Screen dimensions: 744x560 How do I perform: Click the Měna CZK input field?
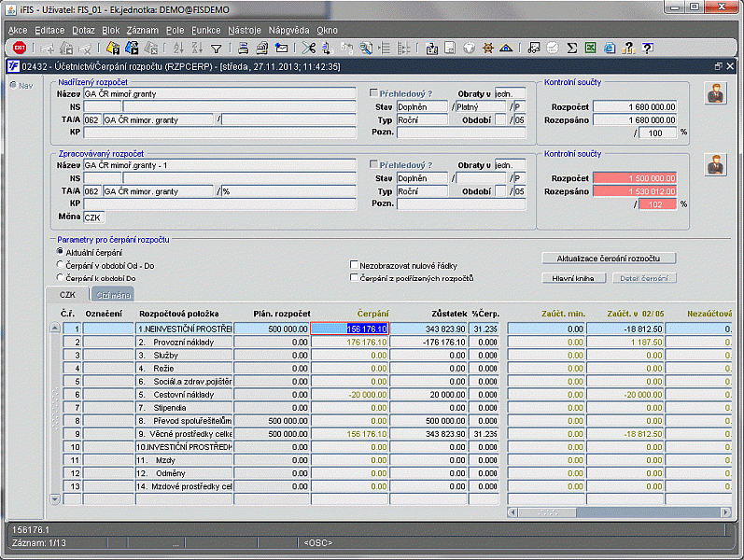[93, 217]
